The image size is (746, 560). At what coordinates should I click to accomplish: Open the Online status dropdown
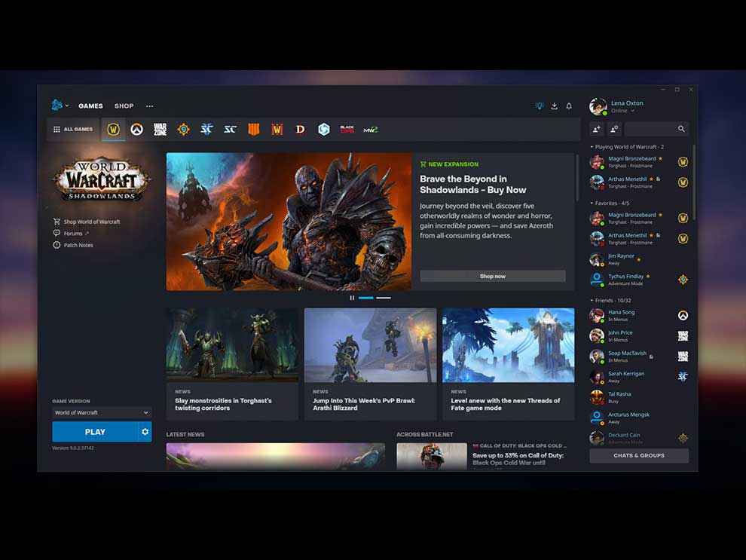point(622,111)
